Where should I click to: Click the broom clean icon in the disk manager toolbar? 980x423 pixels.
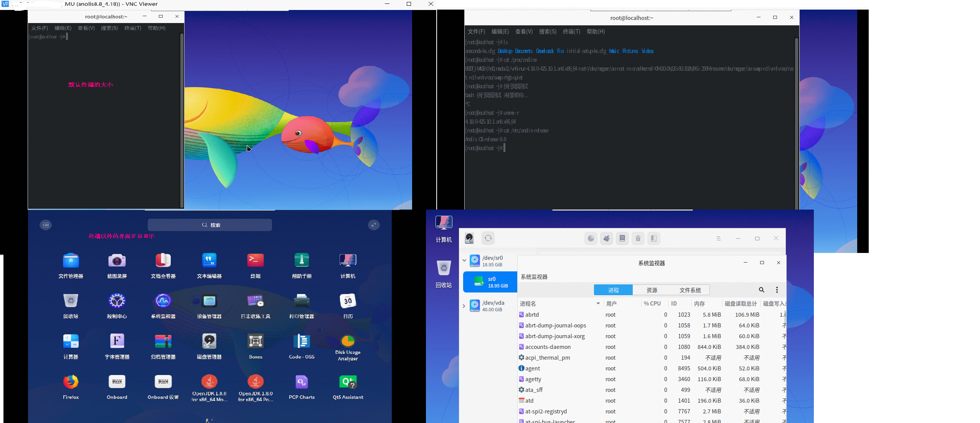(607, 238)
